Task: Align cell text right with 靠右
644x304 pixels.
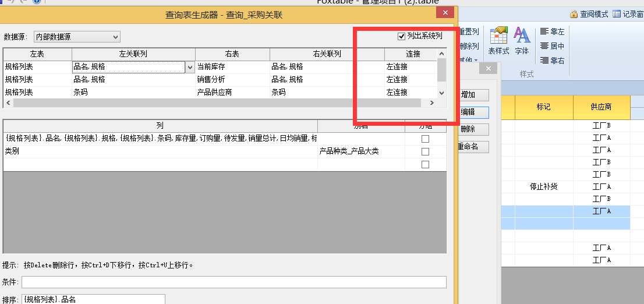Action: tap(551, 61)
